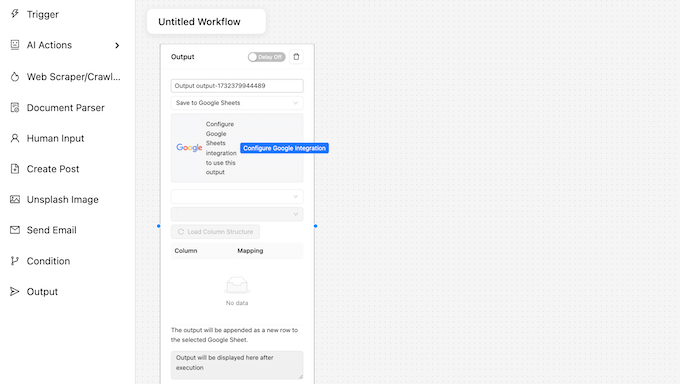
Task: Click the left connection handle of Output node
Action: (x=159, y=226)
